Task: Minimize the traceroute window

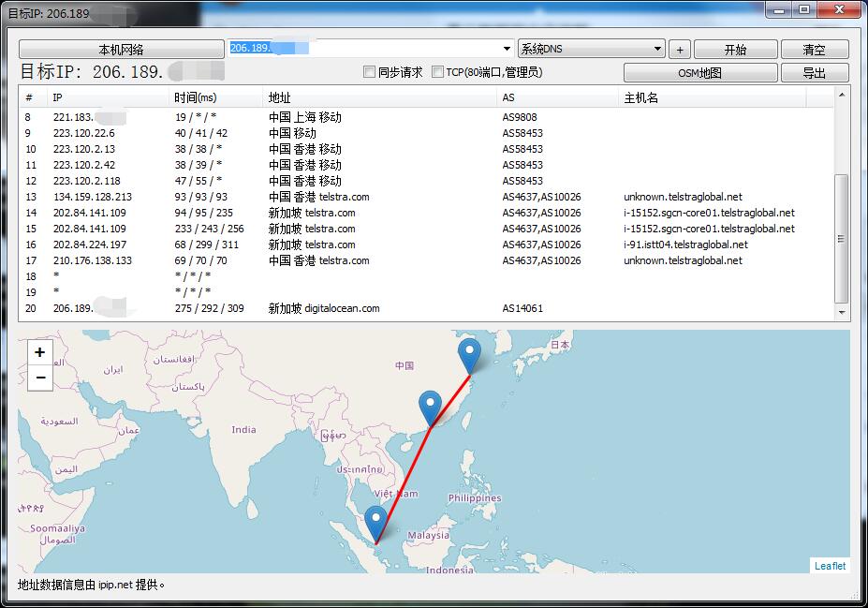Action: (x=779, y=10)
